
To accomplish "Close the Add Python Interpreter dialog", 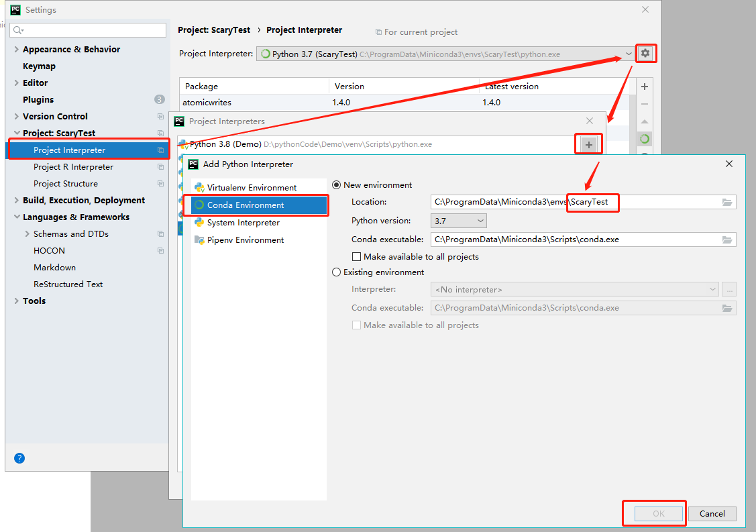I will pos(729,164).
